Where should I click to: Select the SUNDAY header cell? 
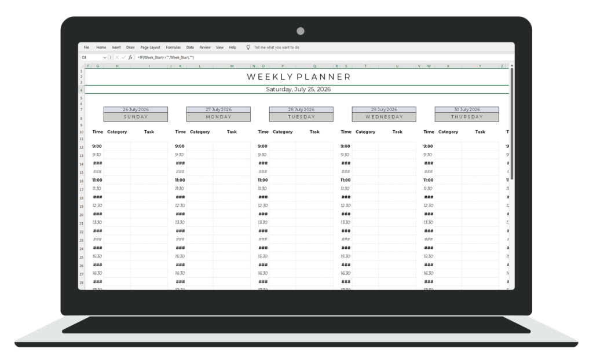click(136, 117)
